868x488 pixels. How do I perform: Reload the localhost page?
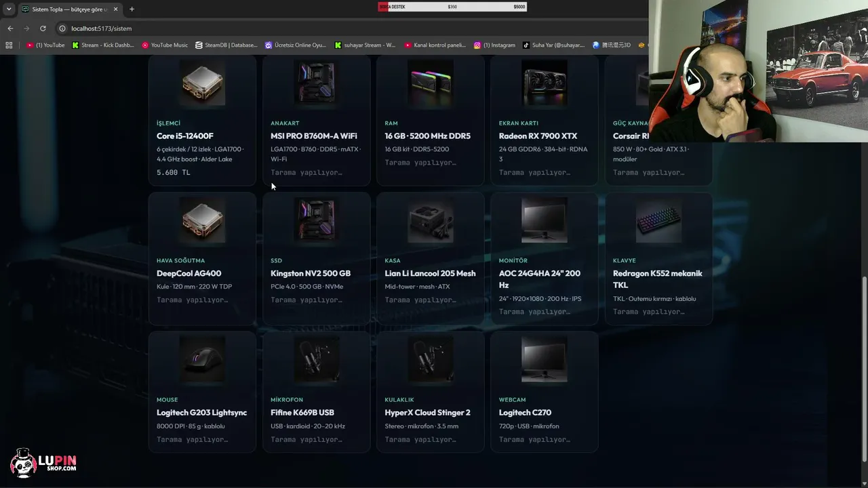pos(43,28)
